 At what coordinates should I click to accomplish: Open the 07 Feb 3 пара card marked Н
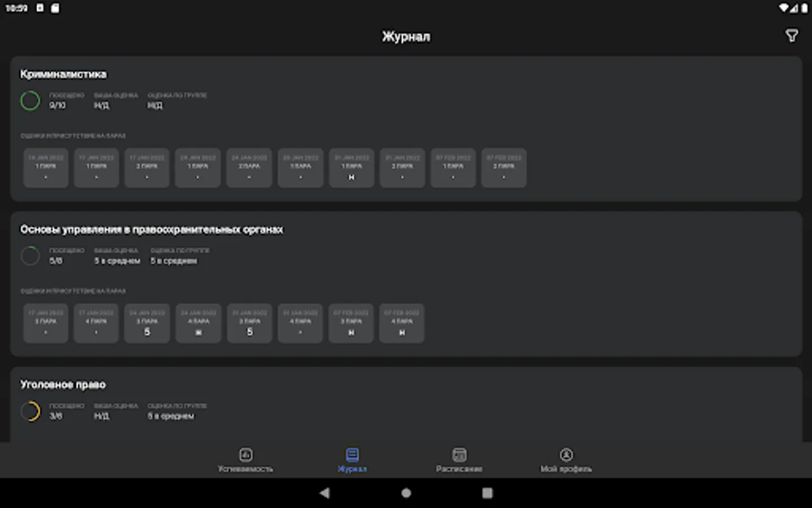351,323
